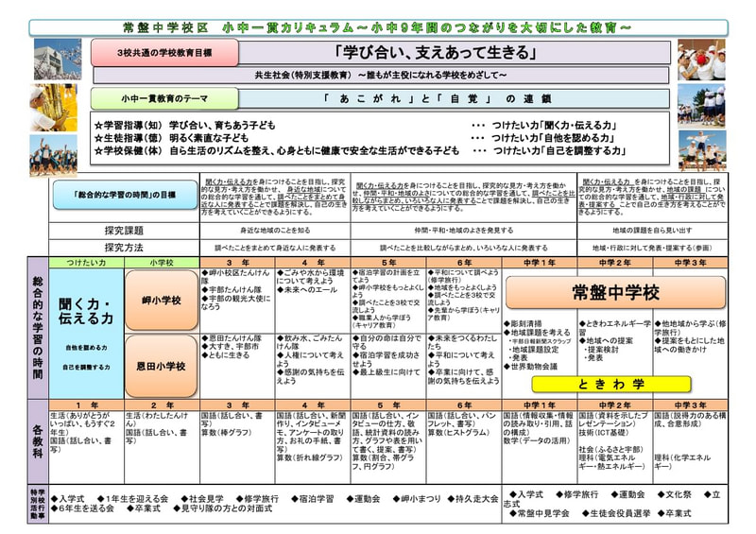Select the cell 地域・行政に対して発表・提案する(参画)
This screenshot has height=534, width=756.
(652, 248)
